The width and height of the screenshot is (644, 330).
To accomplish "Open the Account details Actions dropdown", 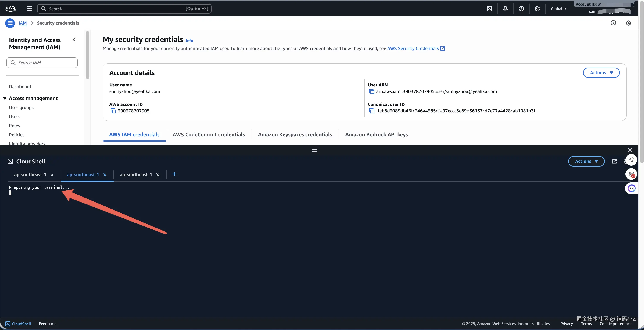I will (601, 73).
